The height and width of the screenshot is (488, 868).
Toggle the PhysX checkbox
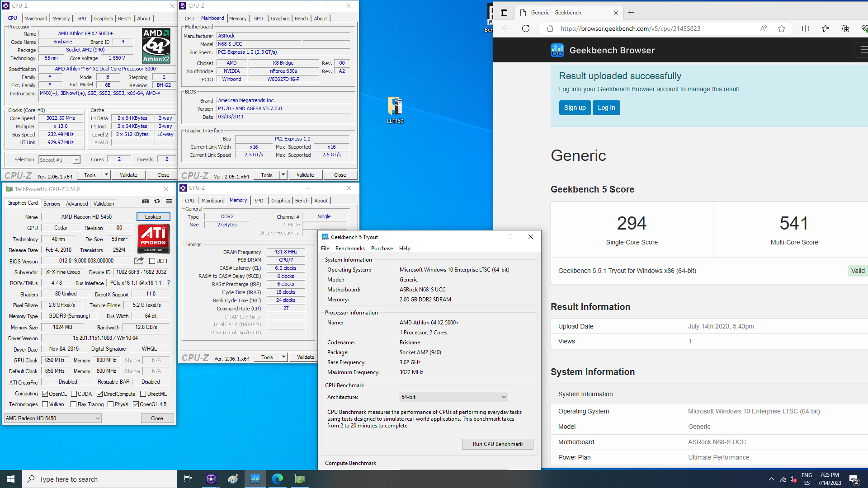click(111, 404)
